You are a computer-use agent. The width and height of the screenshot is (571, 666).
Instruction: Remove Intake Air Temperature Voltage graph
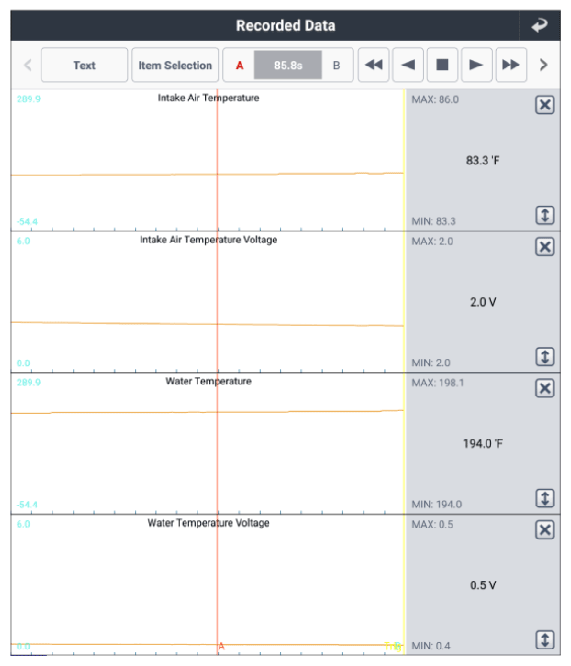click(x=545, y=247)
